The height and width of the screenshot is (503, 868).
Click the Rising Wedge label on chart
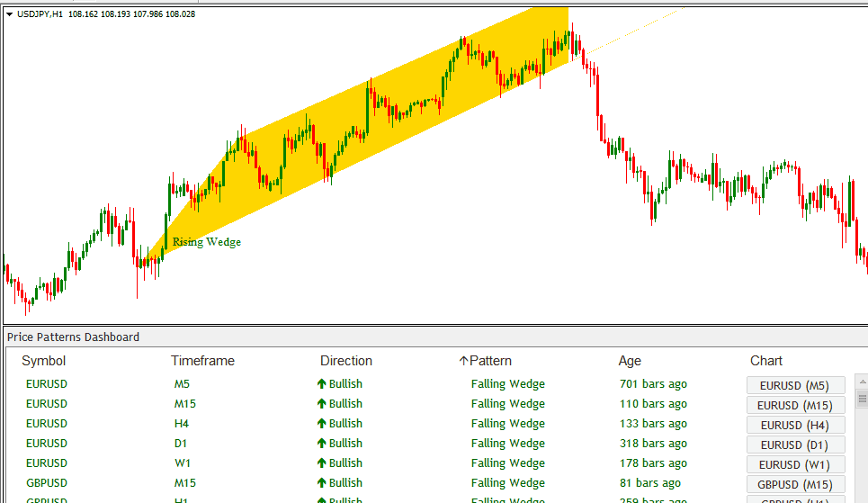[207, 242]
